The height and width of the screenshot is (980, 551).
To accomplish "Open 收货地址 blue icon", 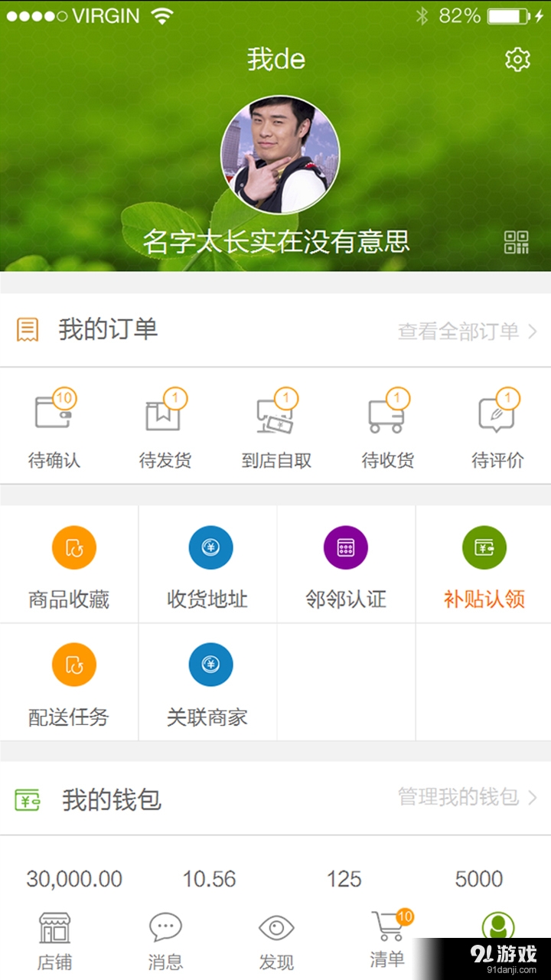I will tap(210, 547).
